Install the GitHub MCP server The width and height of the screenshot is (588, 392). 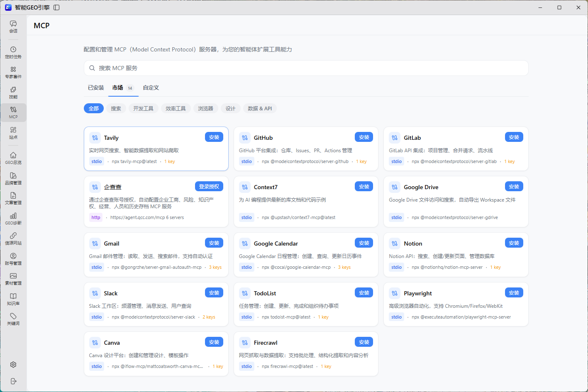point(364,137)
